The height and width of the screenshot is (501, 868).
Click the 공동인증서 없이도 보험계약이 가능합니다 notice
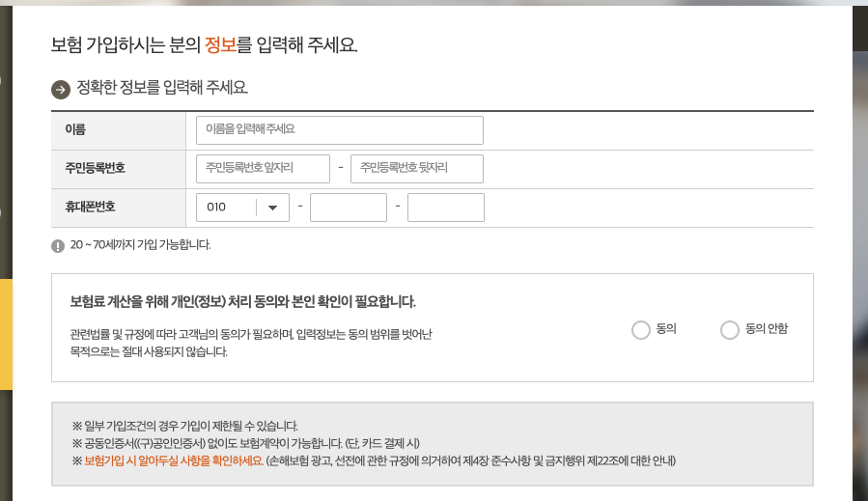[246, 443]
